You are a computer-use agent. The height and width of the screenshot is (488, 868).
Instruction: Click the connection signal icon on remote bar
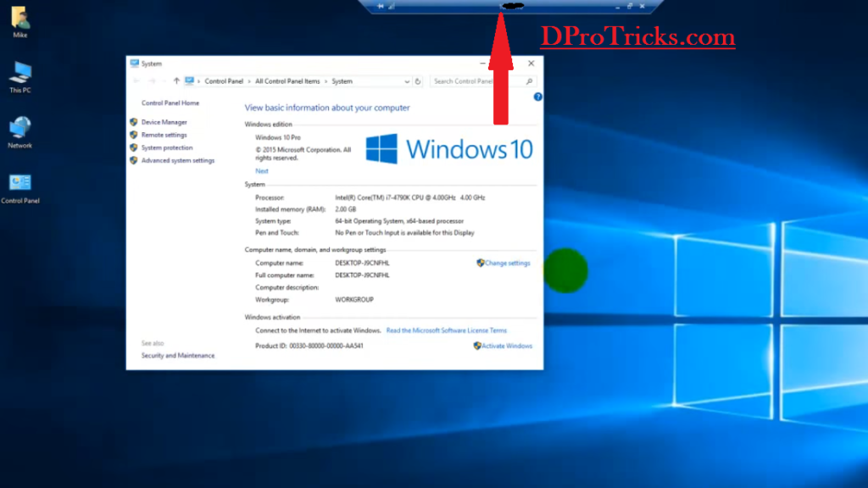pos(392,6)
